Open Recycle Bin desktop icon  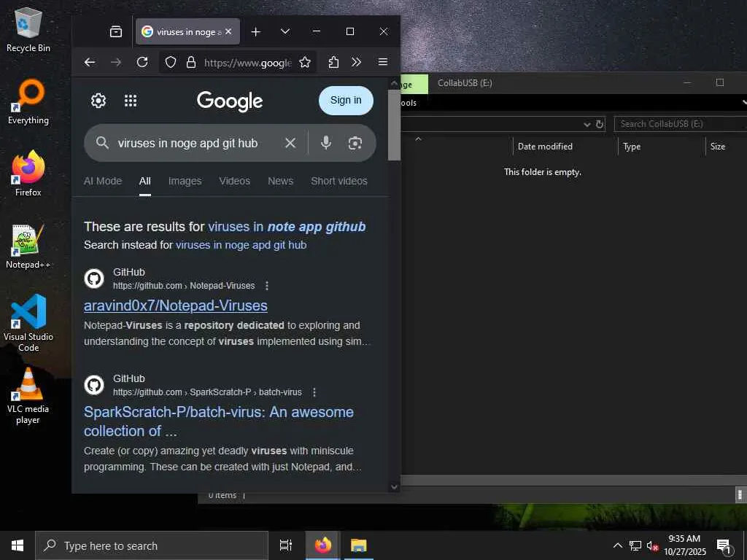28,29
